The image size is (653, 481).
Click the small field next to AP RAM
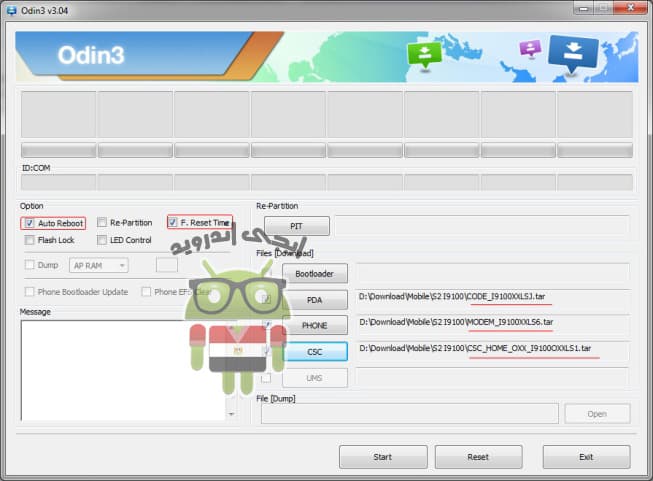(x=167, y=265)
